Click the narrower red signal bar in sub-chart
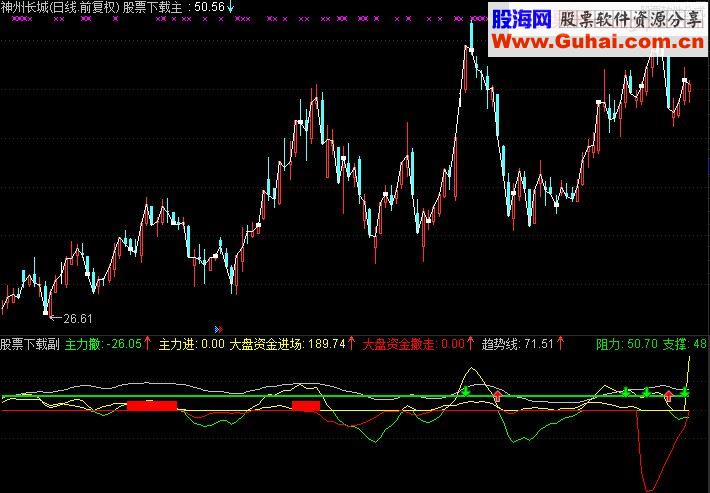Image resolution: width=710 pixels, height=493 pixels. click(306, 406)
